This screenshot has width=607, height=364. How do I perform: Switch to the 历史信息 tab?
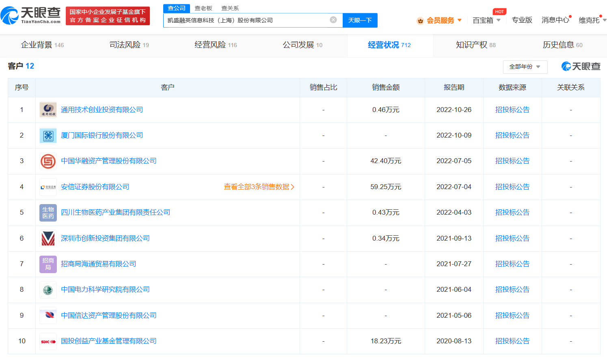point(563,45)
